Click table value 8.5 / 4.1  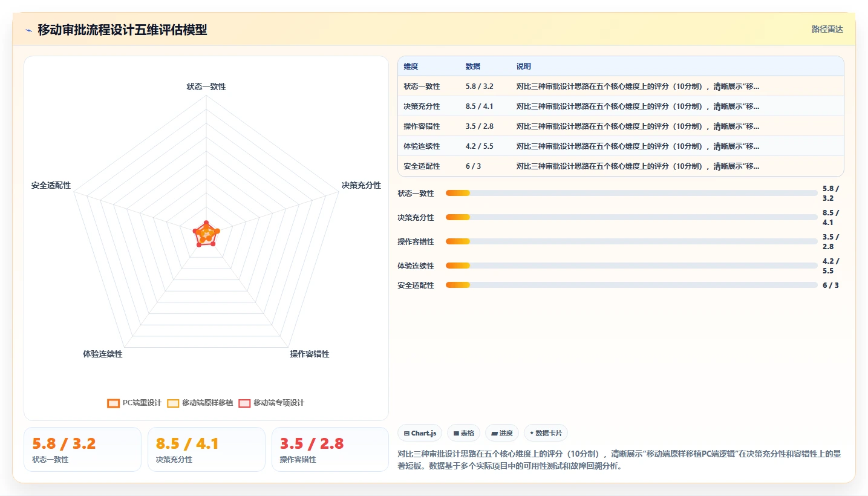(x=479, y=106)
